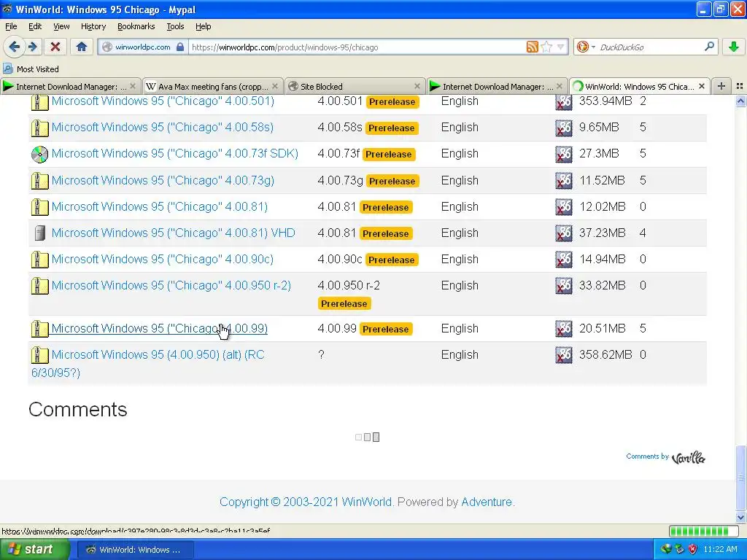Screen dimensions: 747x560
Task: Open Chicago 4.00.73f SDK download link
Action: click(175, 153)
